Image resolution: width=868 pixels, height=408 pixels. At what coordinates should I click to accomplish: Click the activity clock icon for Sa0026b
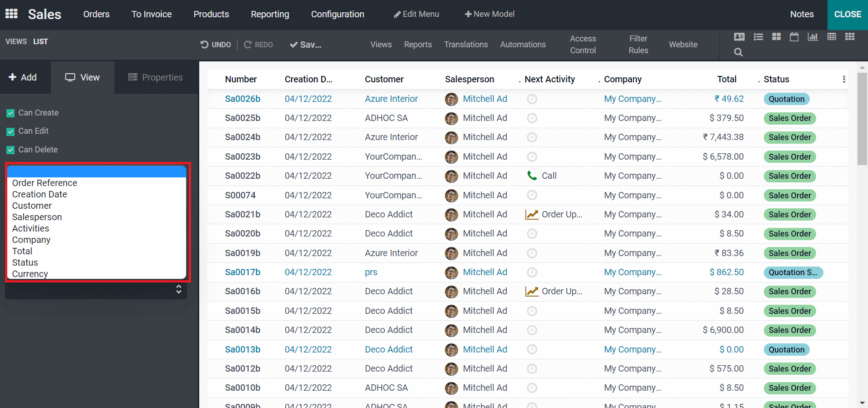pos(532,99)
